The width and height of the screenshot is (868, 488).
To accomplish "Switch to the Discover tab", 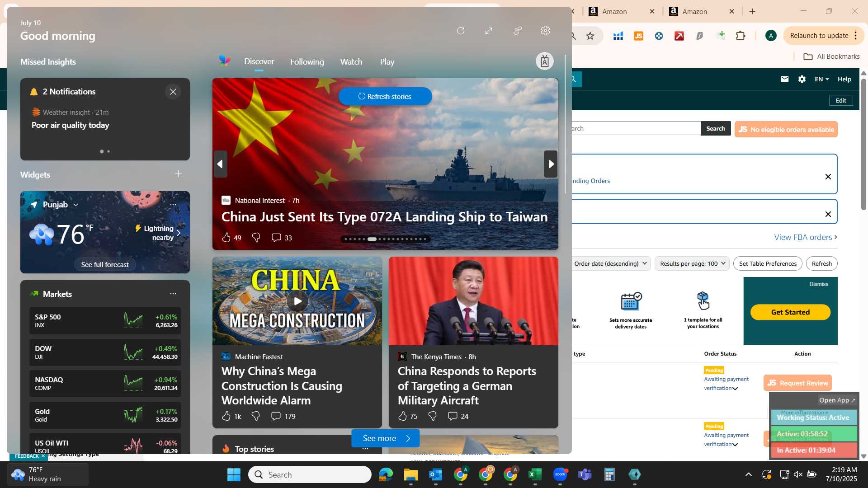I will 259,61.
